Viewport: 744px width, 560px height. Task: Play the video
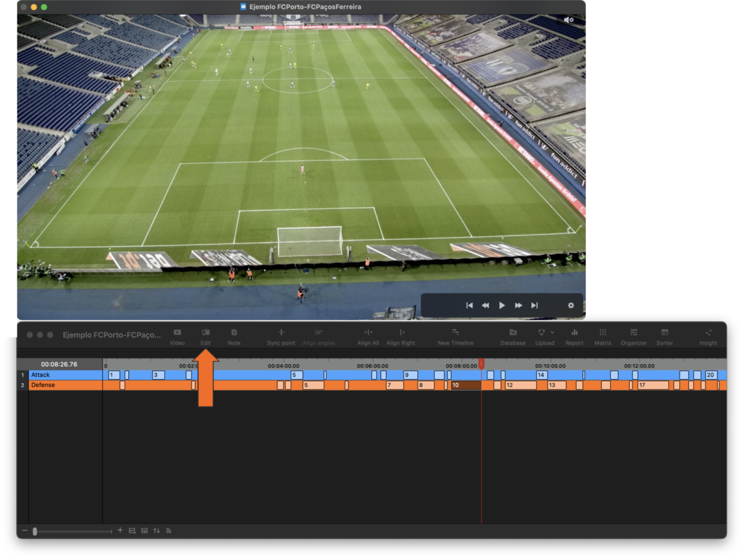(x=502, y=304)
